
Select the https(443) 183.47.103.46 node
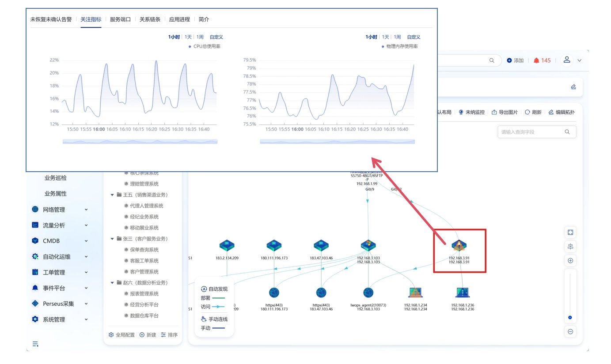(x=321, y=293)
